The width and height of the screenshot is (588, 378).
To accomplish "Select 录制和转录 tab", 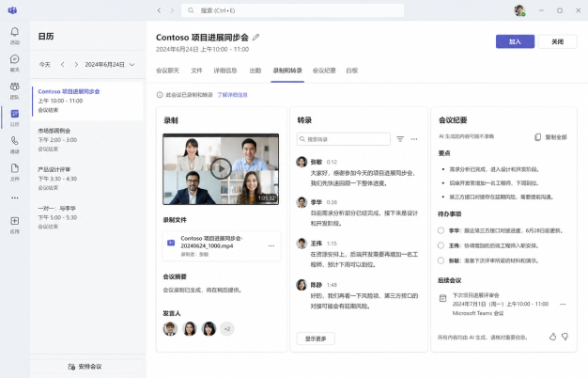I will click(287, 71).
